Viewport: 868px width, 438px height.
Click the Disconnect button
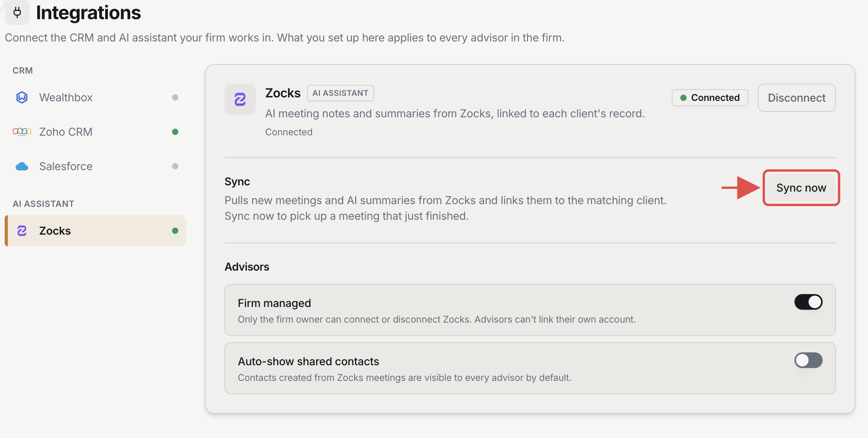796,98
